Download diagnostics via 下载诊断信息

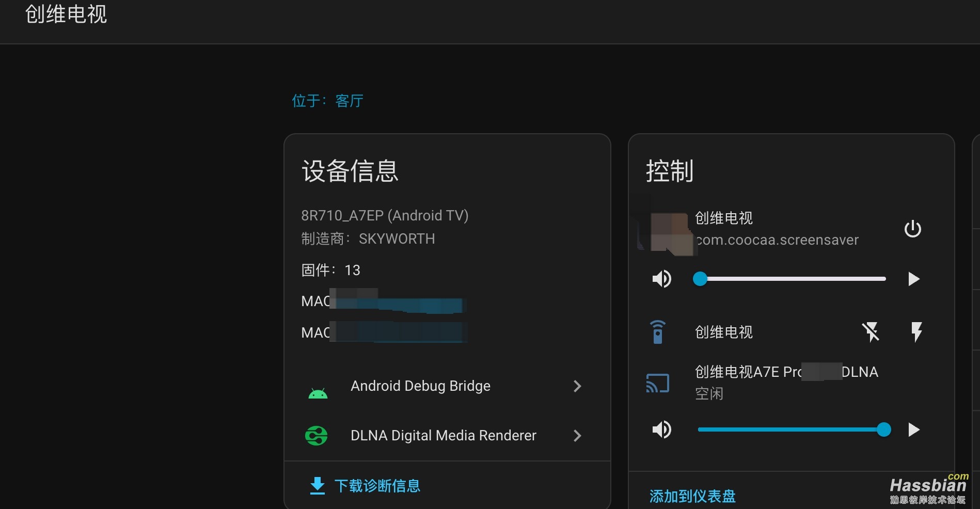click(365, 486)
